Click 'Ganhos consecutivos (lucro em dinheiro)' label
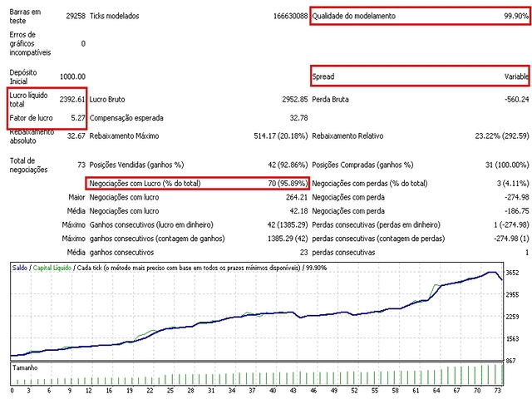Image resolution: width=532 pixels, height=399 pixels. (x=151, y=225)
